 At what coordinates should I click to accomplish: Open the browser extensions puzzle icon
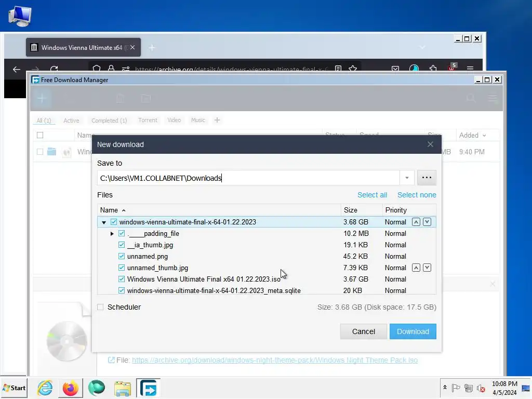click(x=433, y=69)
